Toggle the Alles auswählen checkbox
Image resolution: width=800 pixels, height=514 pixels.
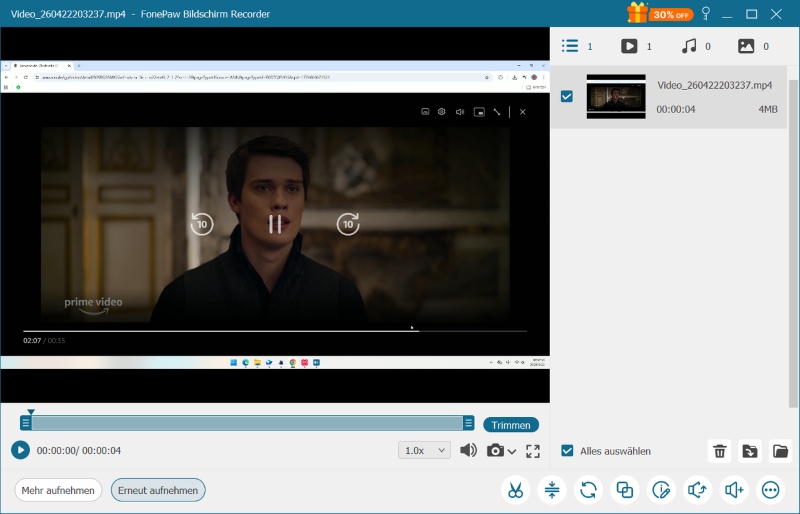pos(567,451)
